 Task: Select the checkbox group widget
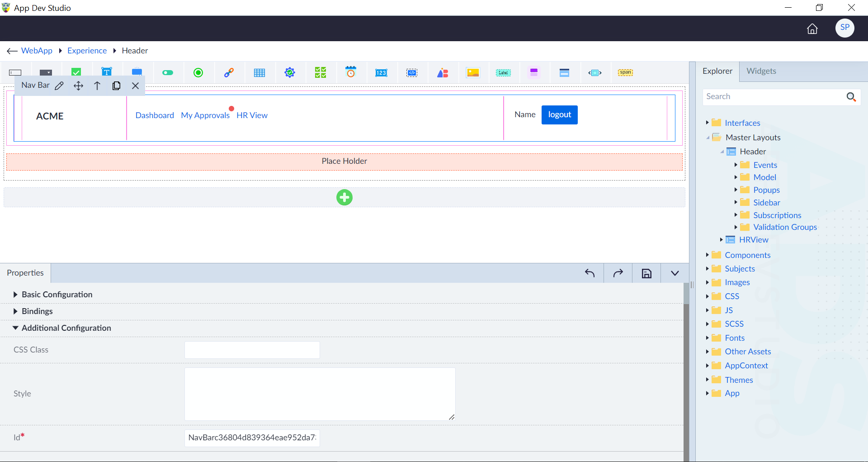tap(321, 72)
